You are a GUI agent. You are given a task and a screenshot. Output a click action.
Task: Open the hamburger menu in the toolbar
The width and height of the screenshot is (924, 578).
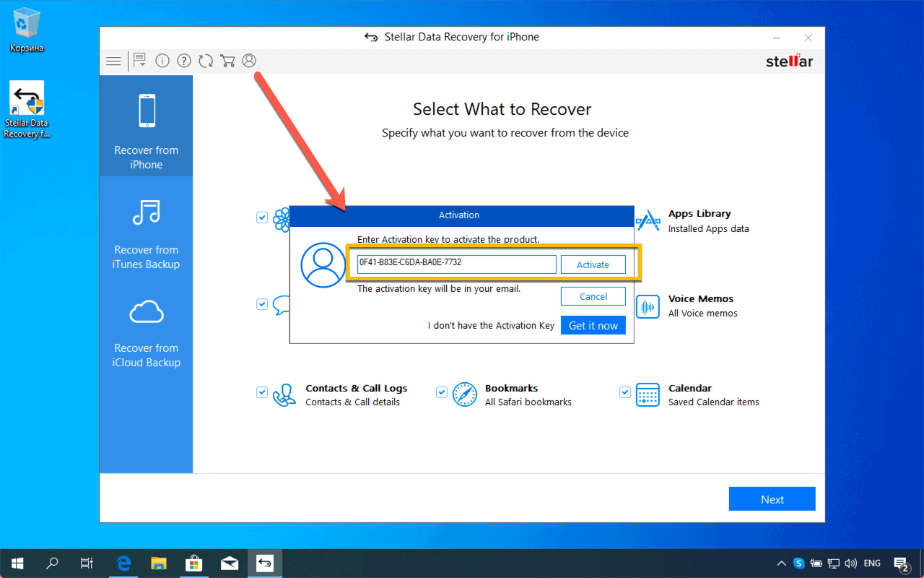113,61
